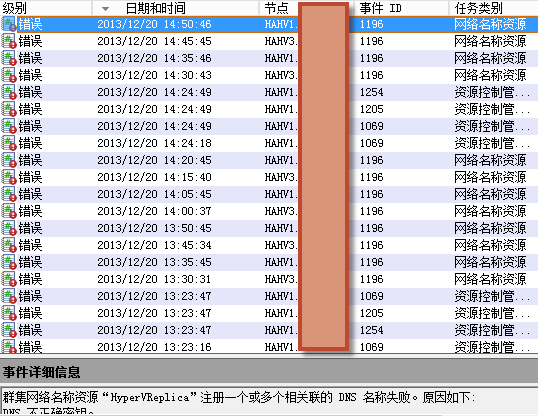Click the error icon of the 14:50:46 row
Viewport: 538px width, 416px height.
(9, 24)
